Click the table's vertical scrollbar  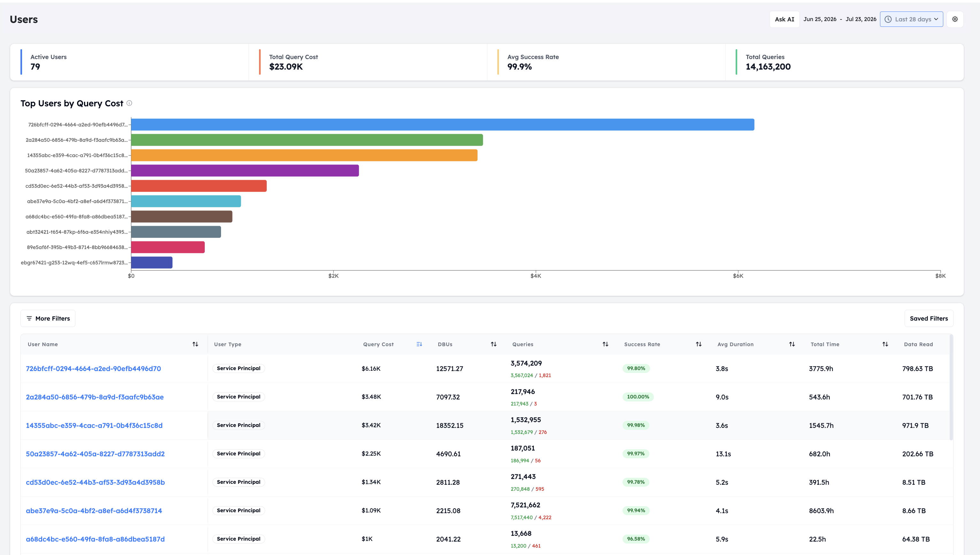tap(951, 387)
